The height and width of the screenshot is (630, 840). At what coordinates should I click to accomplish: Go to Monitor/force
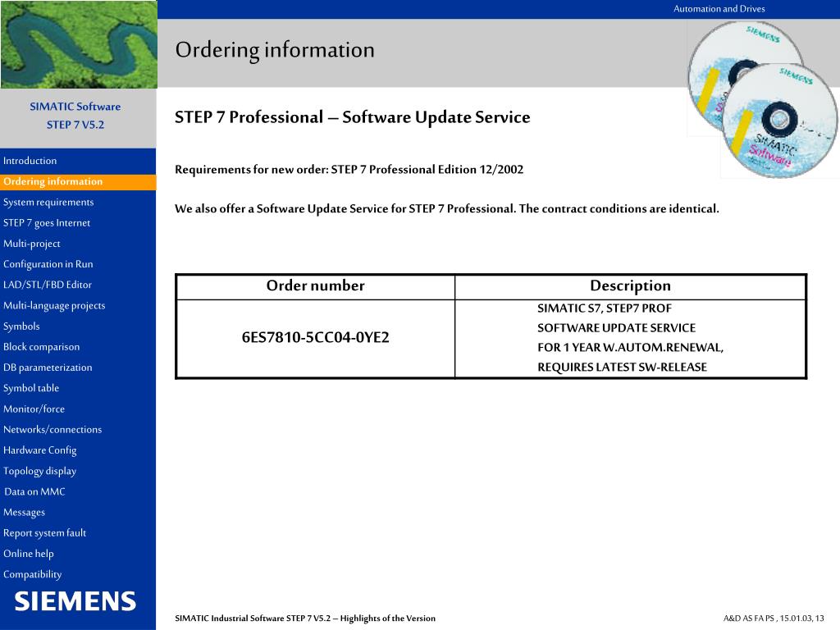tap(34, 409)
